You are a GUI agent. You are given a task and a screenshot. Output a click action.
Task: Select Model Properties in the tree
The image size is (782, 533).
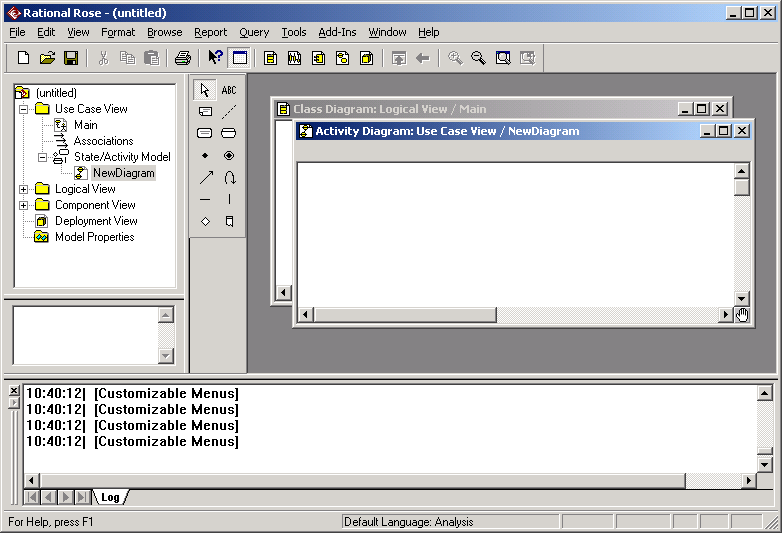coord(95,237)
